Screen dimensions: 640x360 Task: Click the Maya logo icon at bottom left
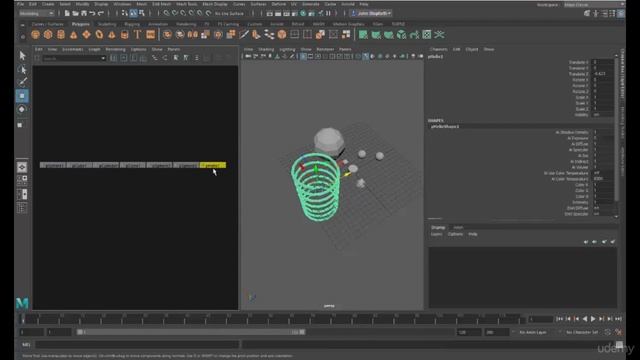pyautogui.click(x=22, y=303)
